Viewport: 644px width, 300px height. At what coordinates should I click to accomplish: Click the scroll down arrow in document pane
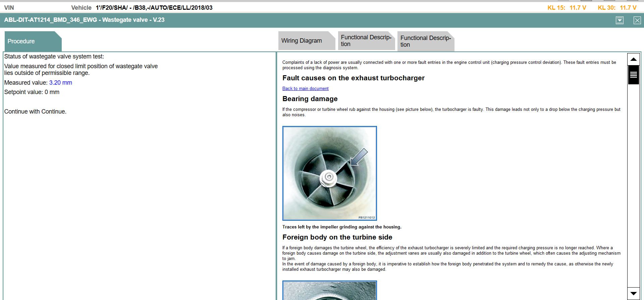click(x=633, y=293)
